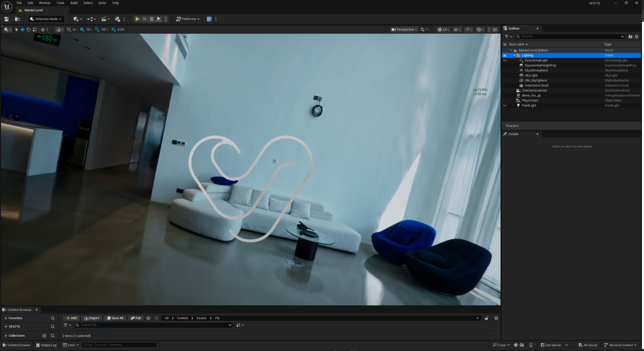Click the green Play level button
644x351 pixels.
(137, 19)
